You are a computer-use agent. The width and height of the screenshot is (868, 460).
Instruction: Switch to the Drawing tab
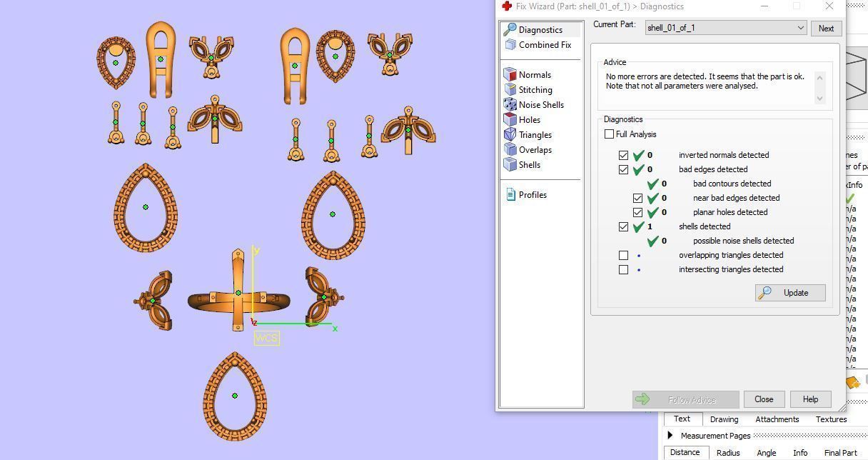[724, 419]
